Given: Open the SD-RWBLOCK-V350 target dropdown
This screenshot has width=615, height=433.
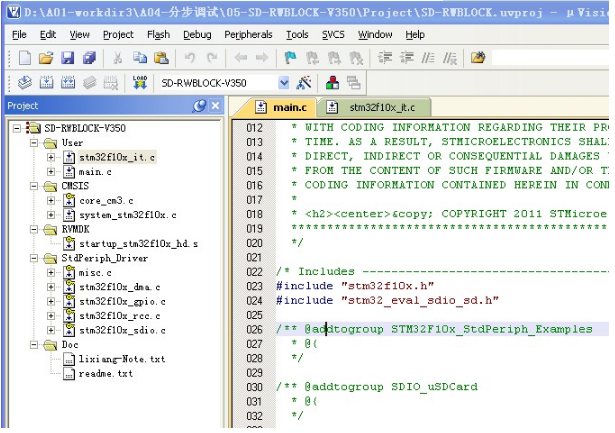Looking at the screenshot, I should point(284,82).
